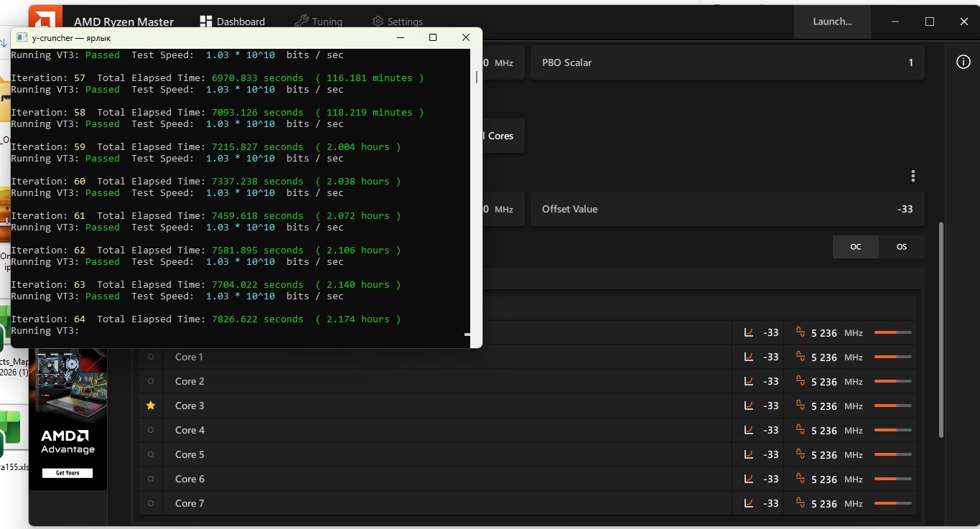
Task: Click the y-cruncher console scrollbar
Action: point(476,78)
